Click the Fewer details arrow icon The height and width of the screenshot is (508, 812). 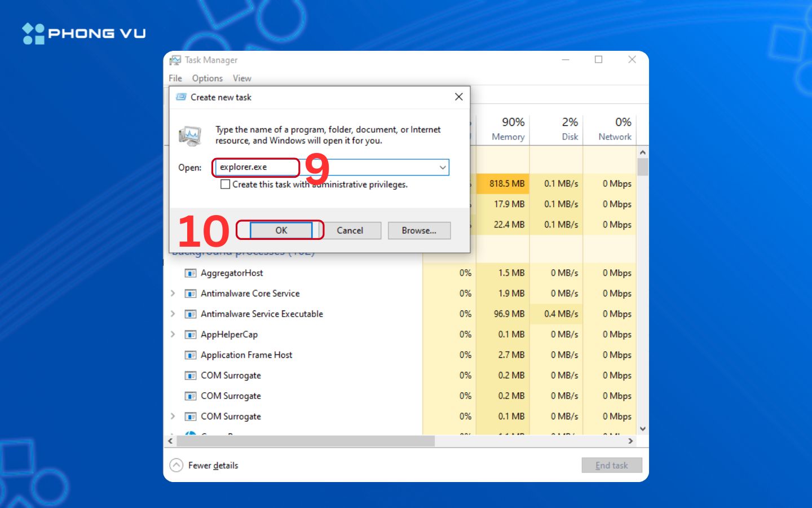176,465
